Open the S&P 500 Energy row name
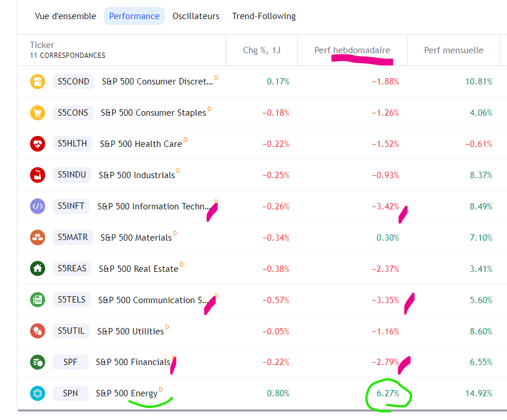This screenshot has width=507, height=420. point(127,393)
